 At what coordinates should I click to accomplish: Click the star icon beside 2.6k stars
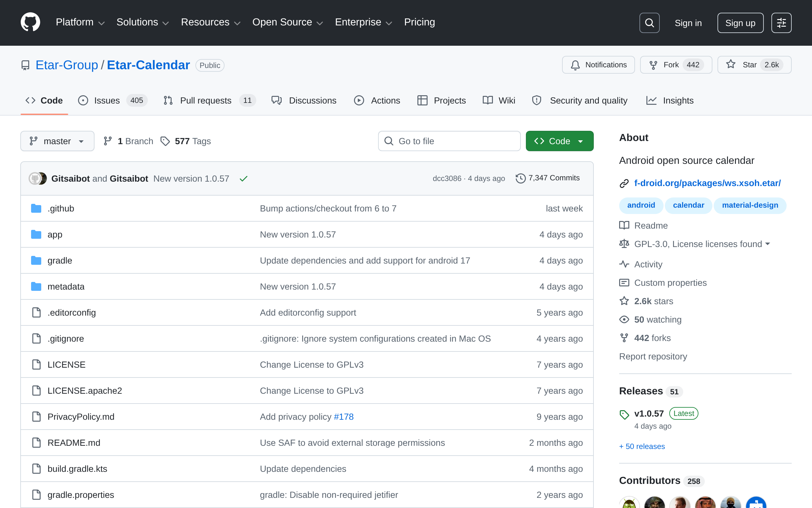pyautogui.click(x=624, y=301)
